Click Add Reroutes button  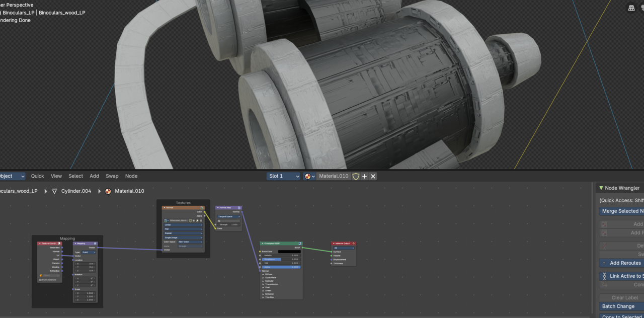coord(621,263)
